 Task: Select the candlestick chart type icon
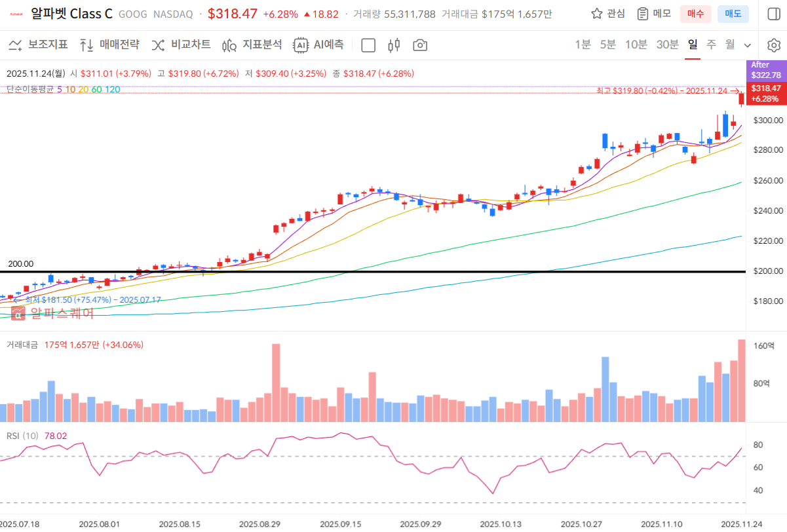click(x=394, y=45)
